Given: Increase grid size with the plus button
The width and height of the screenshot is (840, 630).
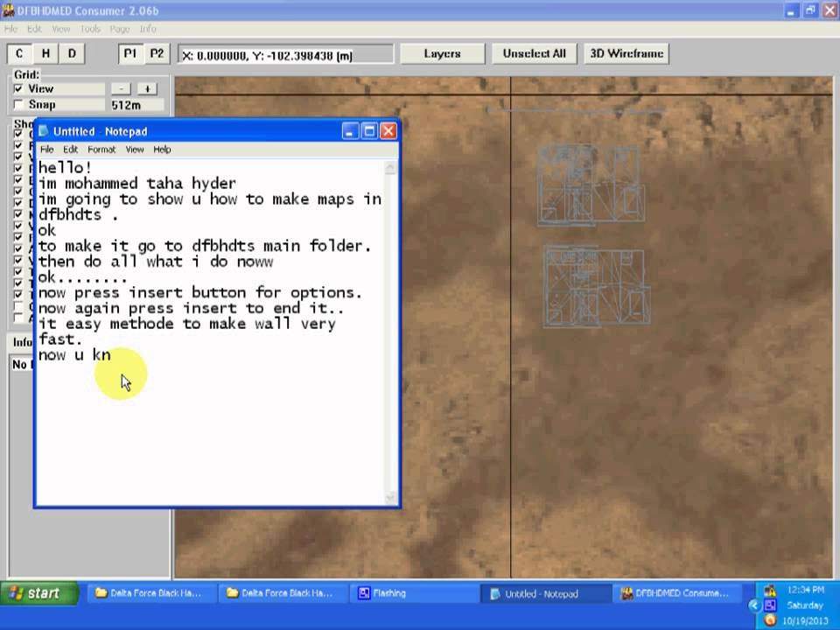Looking at the screenshot, I should click(147, 89).
